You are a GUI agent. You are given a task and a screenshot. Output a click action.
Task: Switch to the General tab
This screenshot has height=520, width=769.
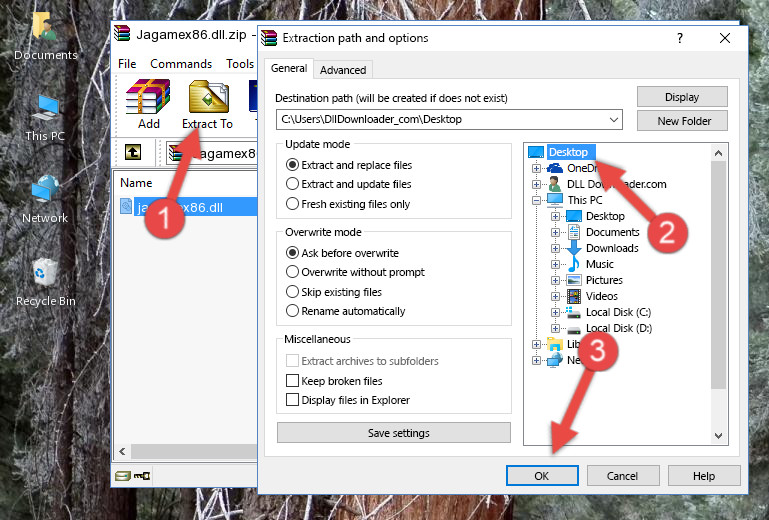(x=289, y=68)
